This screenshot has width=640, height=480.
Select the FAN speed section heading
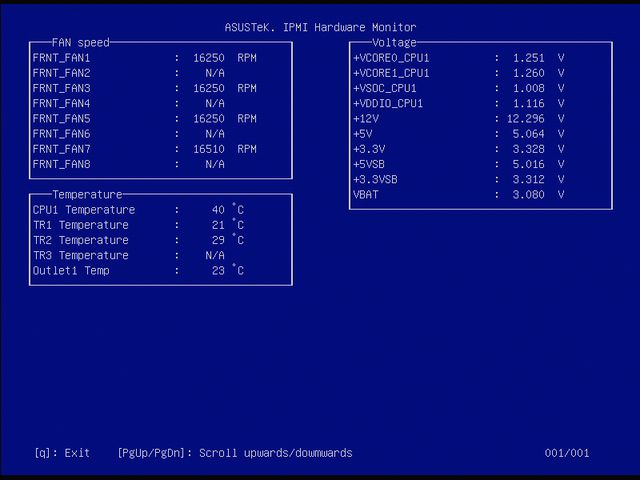point(81,42)
